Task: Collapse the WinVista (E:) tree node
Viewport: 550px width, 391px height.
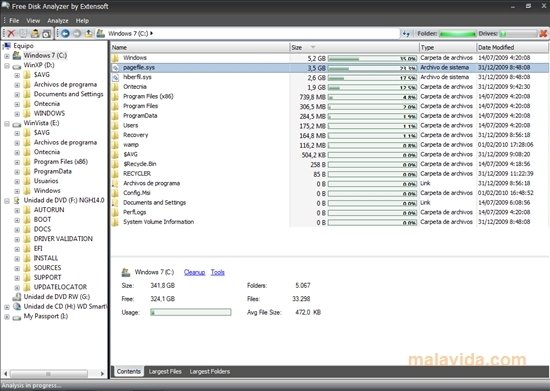Action: [x=7, y=123]
